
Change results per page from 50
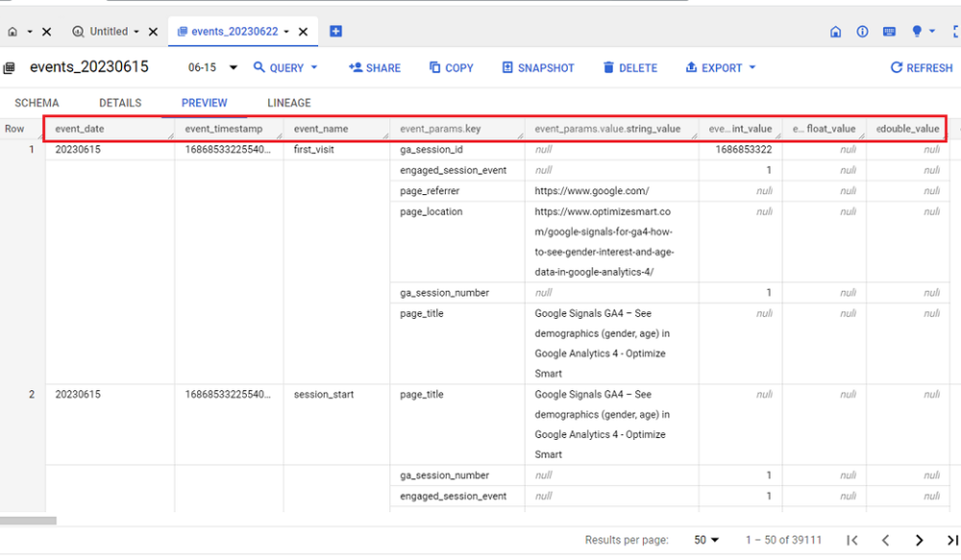(x=707, y=541)
